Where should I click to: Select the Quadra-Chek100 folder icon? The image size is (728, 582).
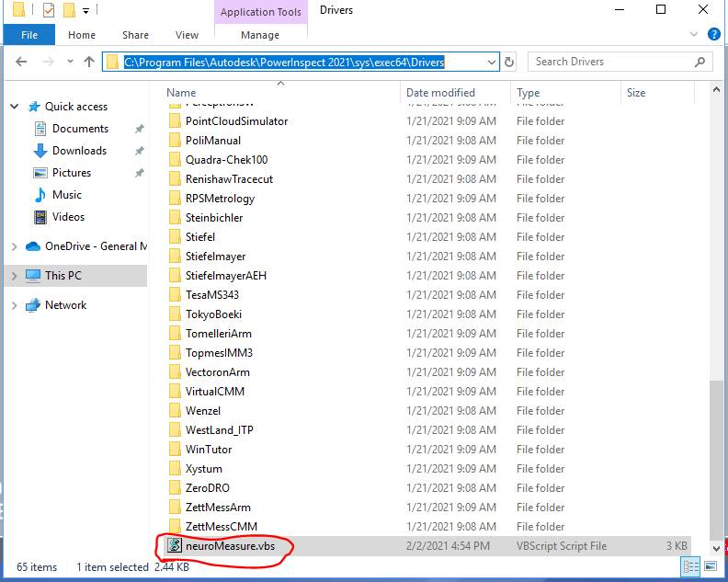coord(175,160)
